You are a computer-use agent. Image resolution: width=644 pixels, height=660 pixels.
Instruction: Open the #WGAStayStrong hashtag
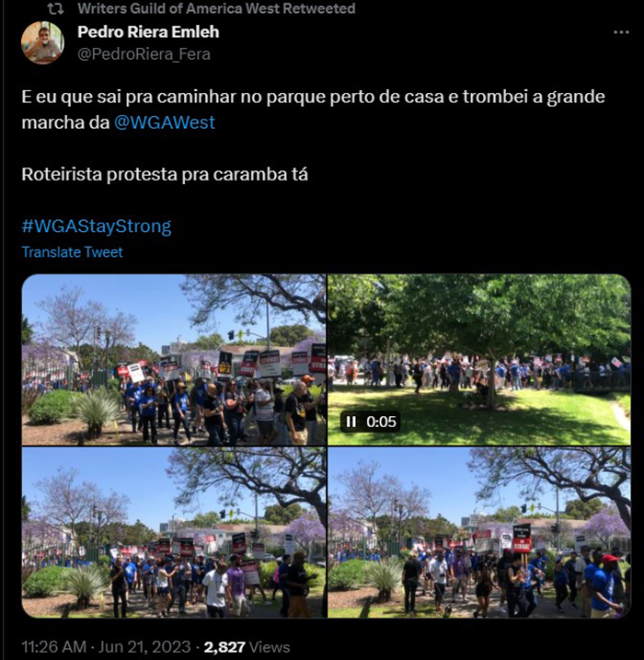coord(97,226)
